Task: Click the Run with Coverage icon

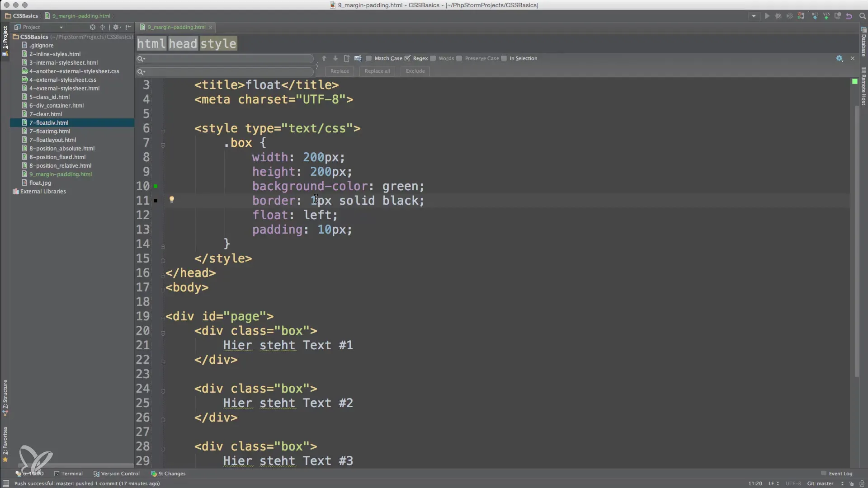Action: point(789,16)
